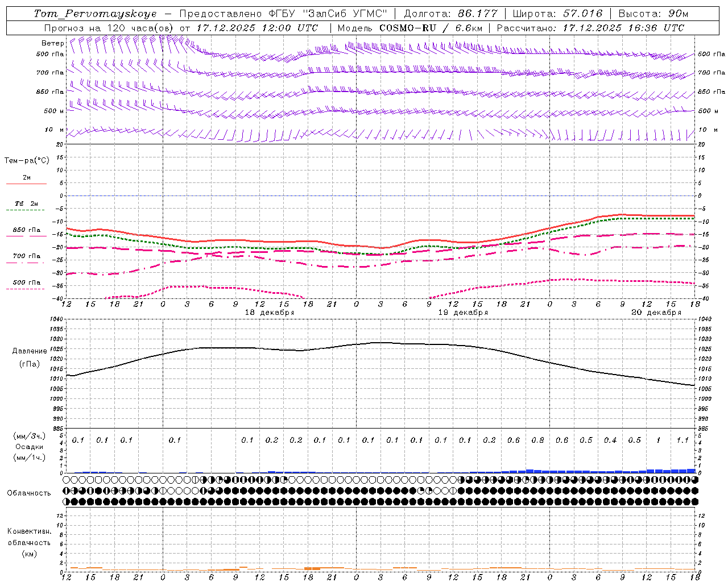Click the elevation text "Высота: 90м"
The height and width of the screenshot is (582, 728).
pos(653,14)
